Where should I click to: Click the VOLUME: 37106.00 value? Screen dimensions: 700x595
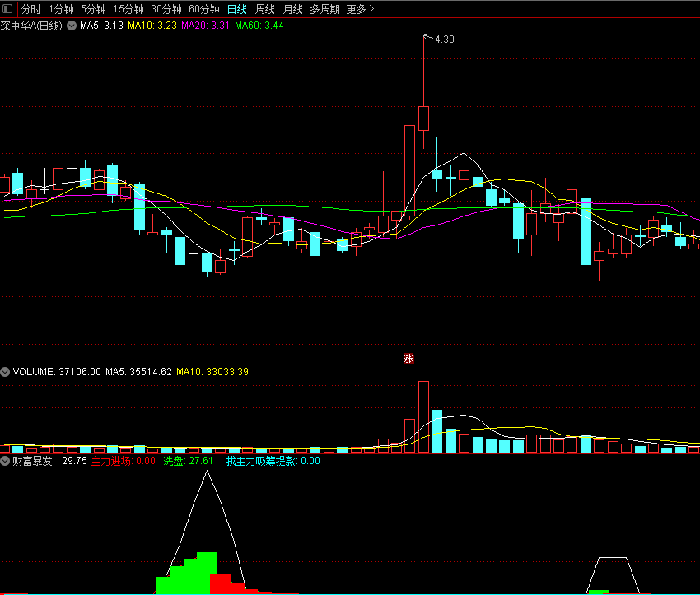(x=57, y=372)
